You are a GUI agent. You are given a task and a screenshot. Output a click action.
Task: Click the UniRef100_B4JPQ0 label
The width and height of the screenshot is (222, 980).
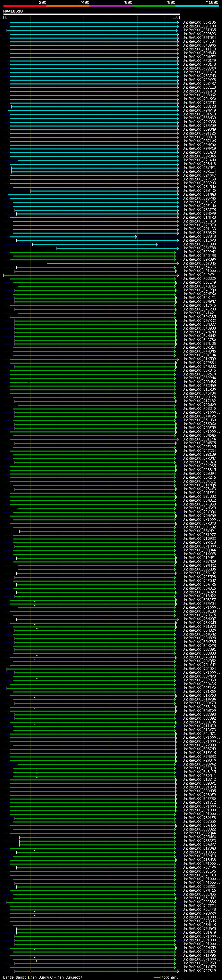pyautogui.click(x=199, y=290)
